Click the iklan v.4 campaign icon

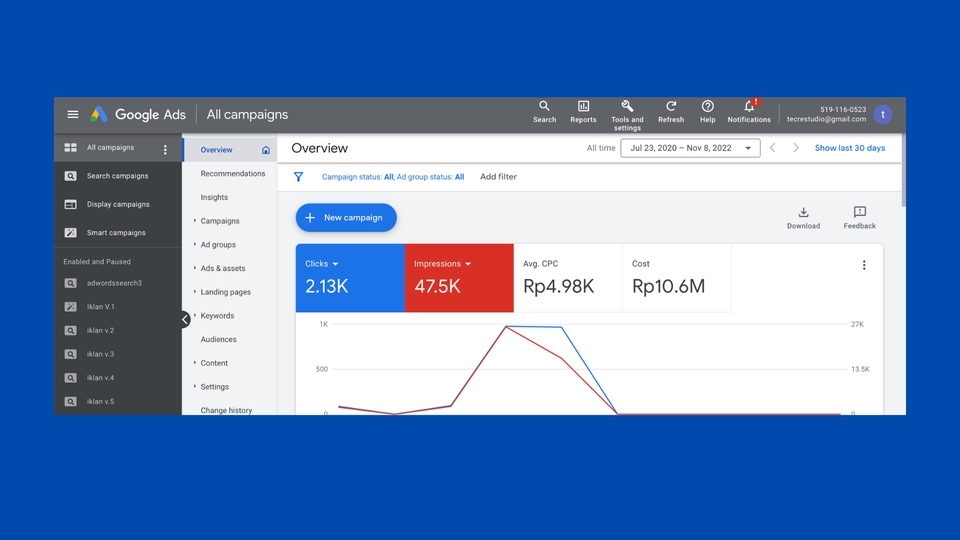point(70,378)
